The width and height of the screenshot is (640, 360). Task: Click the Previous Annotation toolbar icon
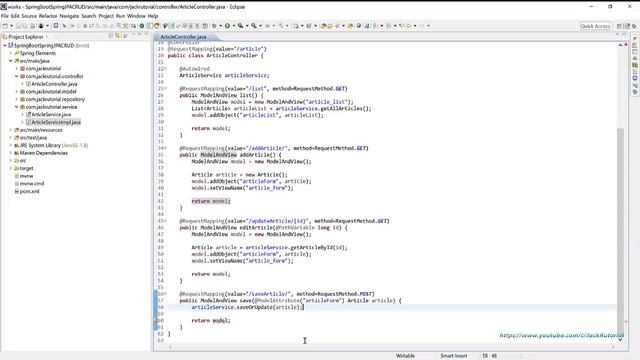pyautogui.click(x=389, y=26)
